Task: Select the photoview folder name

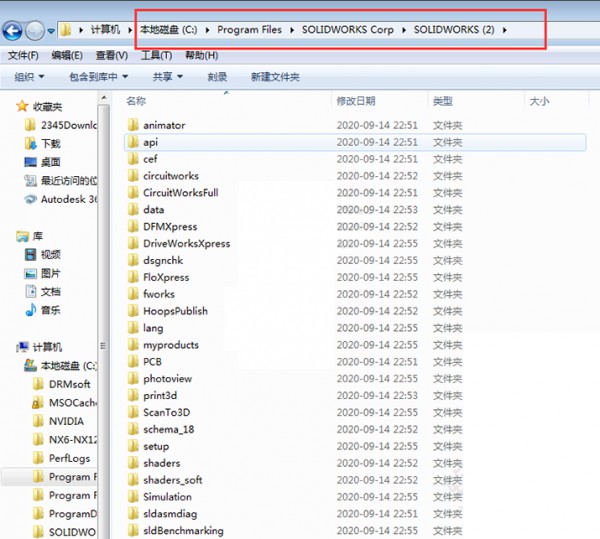Action: coord(167,379)
